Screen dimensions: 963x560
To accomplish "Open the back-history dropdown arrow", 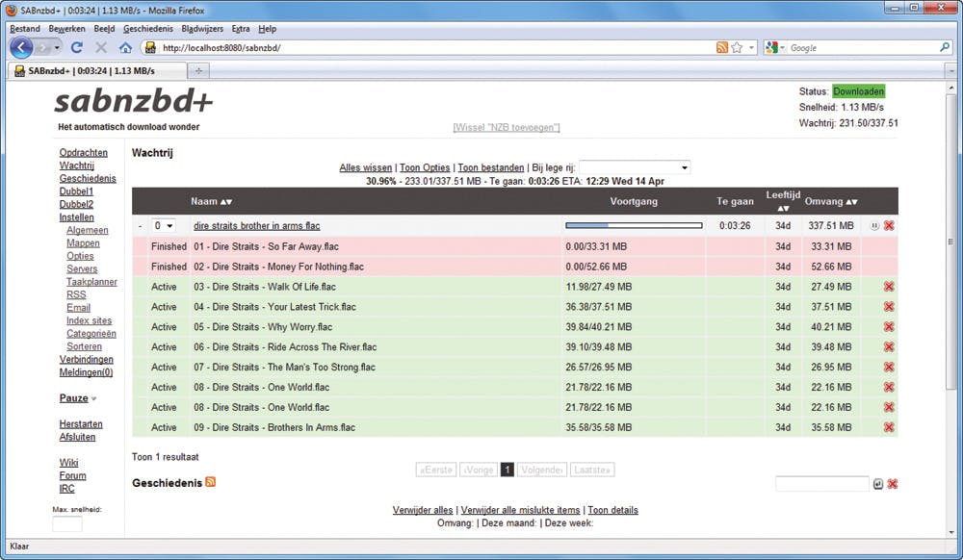I will [x=57, y=47].
